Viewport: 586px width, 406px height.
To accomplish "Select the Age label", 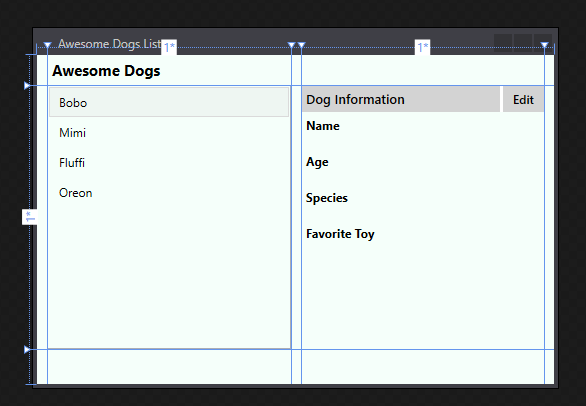I will click(x=317, y=162).
